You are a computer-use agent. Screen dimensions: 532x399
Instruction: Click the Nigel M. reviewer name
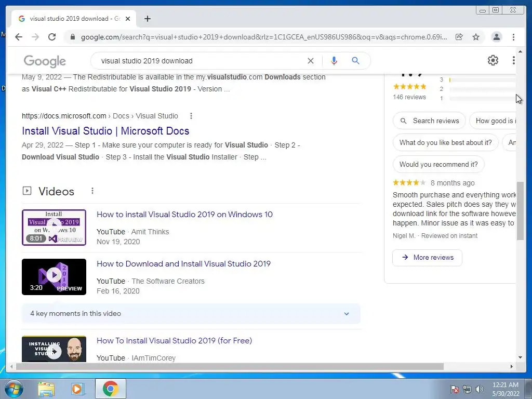(404, 236)
